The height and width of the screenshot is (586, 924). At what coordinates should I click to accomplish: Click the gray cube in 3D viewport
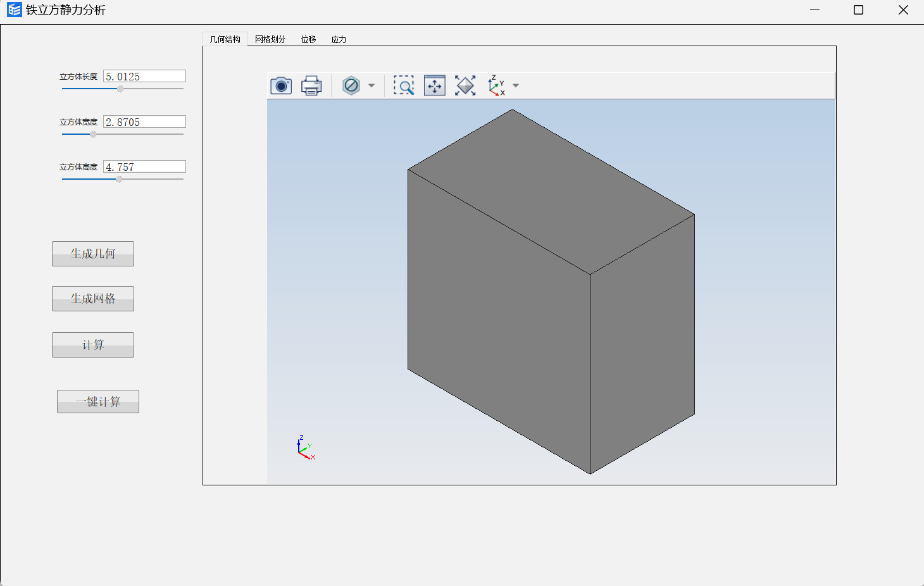551,291
